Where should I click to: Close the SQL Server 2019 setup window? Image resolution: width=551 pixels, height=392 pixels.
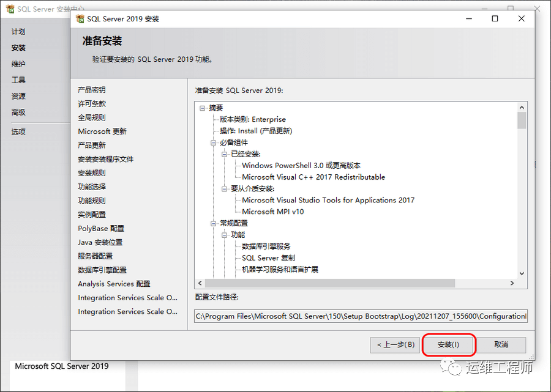[x=522, y=18]
